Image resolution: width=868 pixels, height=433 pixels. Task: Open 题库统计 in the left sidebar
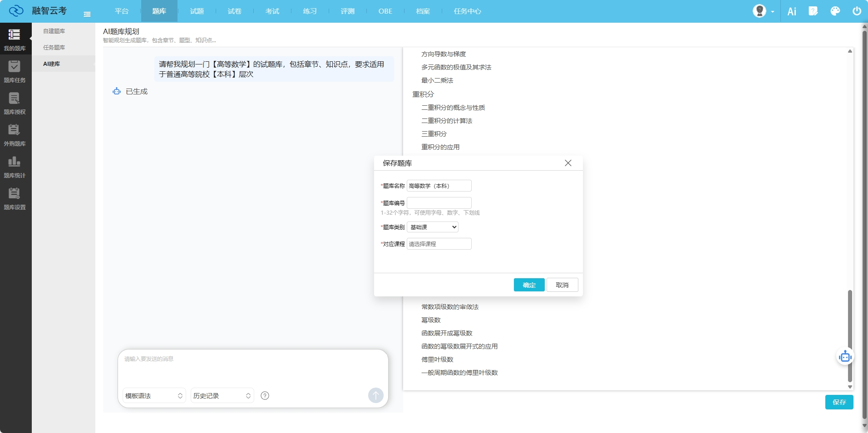click(15, 167)
